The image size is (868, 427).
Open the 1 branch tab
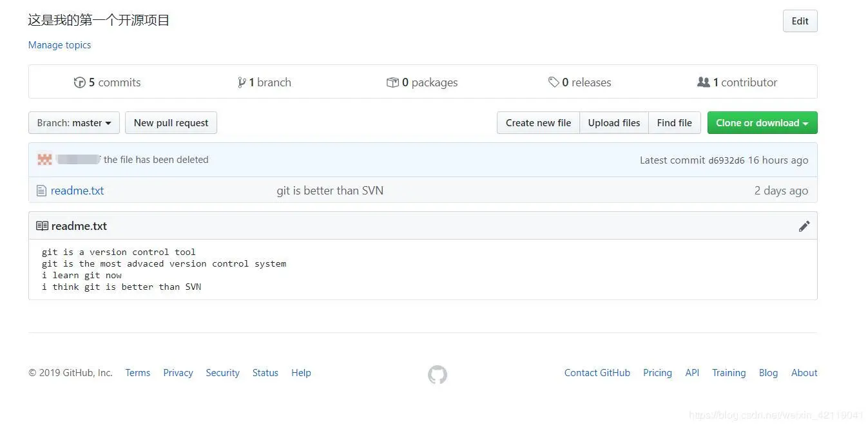click(x=264, y=82)
